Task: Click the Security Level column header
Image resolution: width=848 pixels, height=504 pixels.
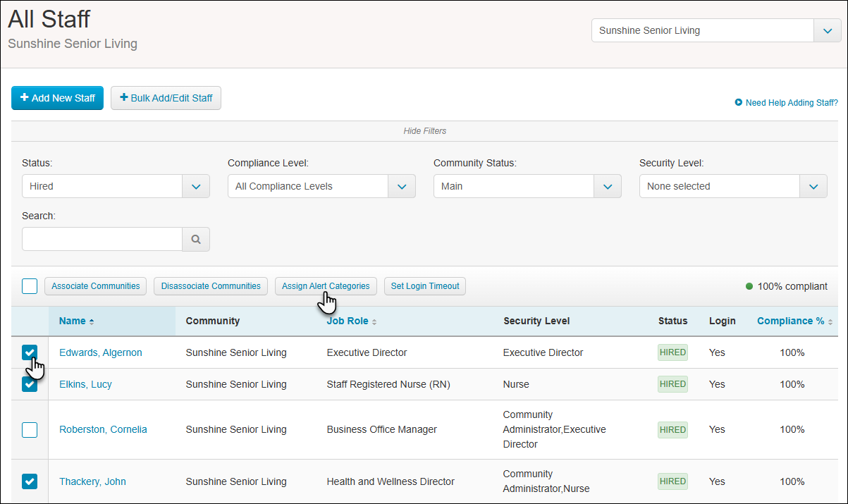Action: [536, 321]
